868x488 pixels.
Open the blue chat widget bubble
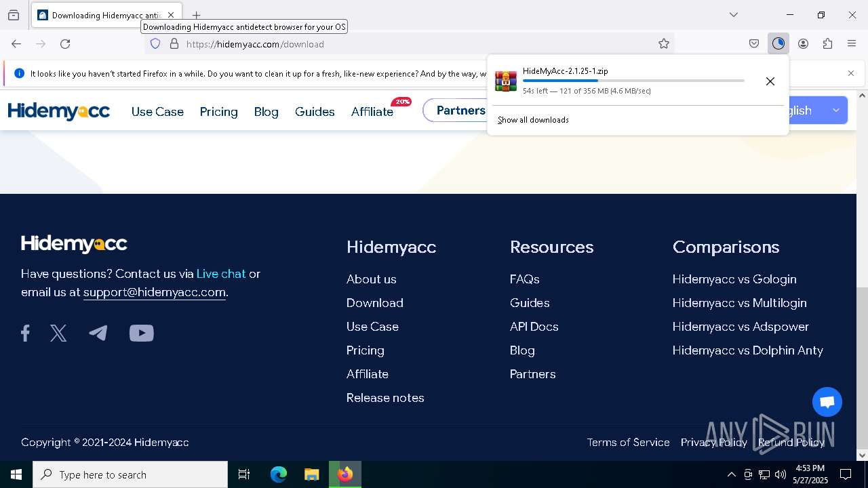point(827,402)
